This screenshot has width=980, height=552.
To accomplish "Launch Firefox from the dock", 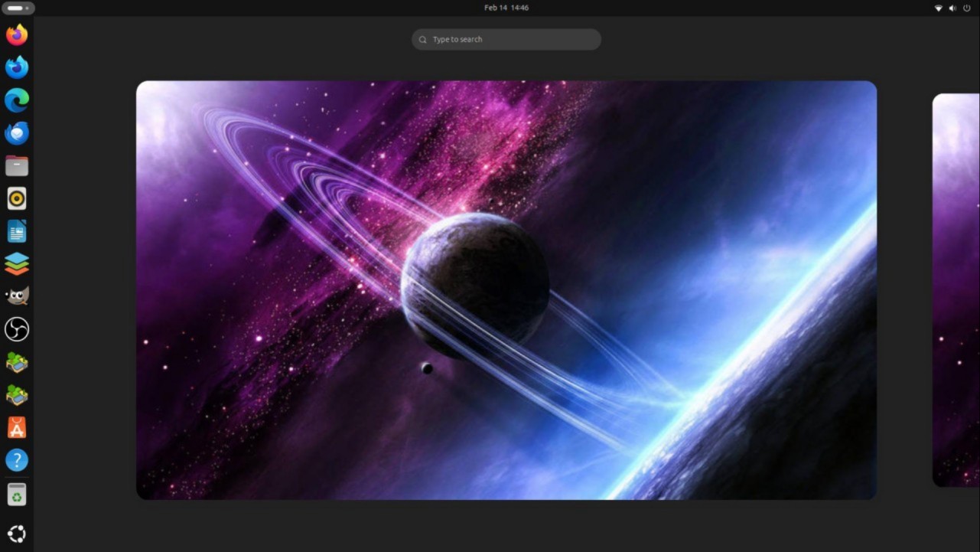I will (x=17, y=34).
